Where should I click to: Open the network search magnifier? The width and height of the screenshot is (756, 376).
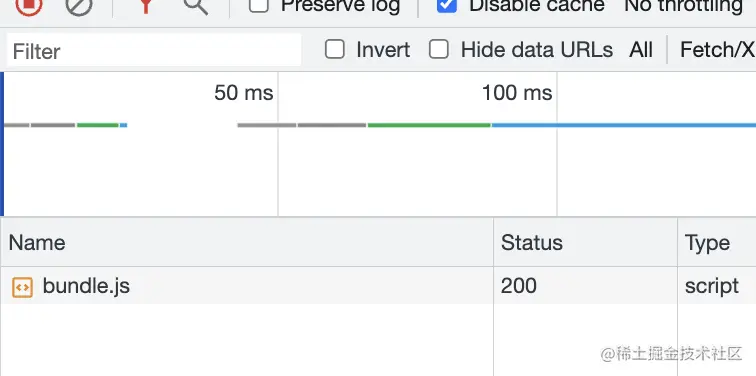[x=196, y=6]
